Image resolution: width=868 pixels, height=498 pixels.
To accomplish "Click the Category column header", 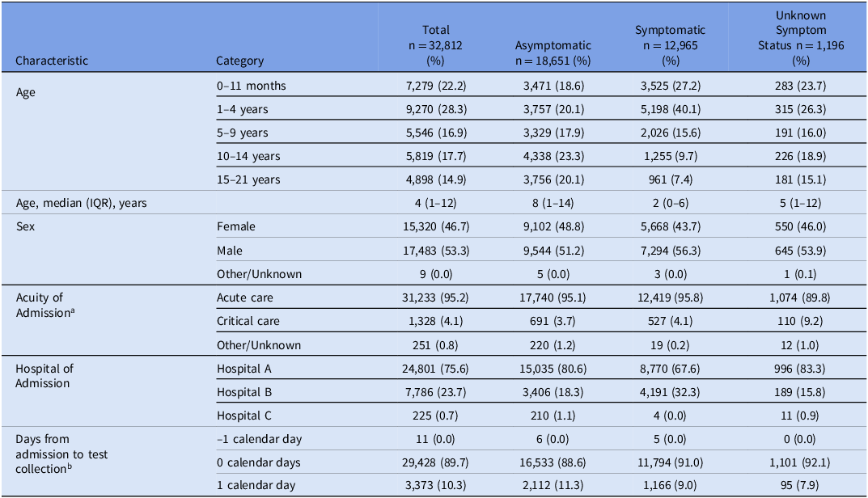I will point(239,61).
